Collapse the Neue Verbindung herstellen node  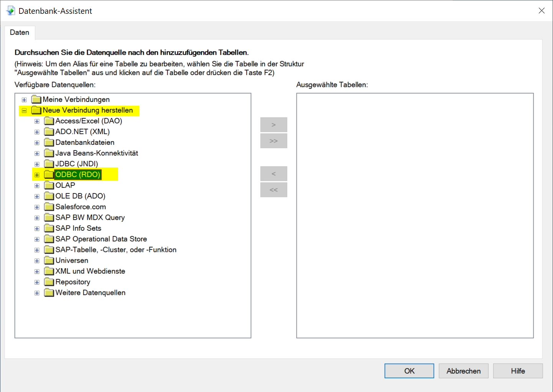24,110
